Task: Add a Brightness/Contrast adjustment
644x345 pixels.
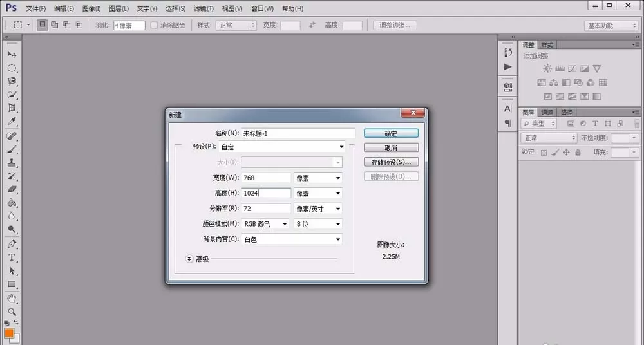Action: (547, 69)
